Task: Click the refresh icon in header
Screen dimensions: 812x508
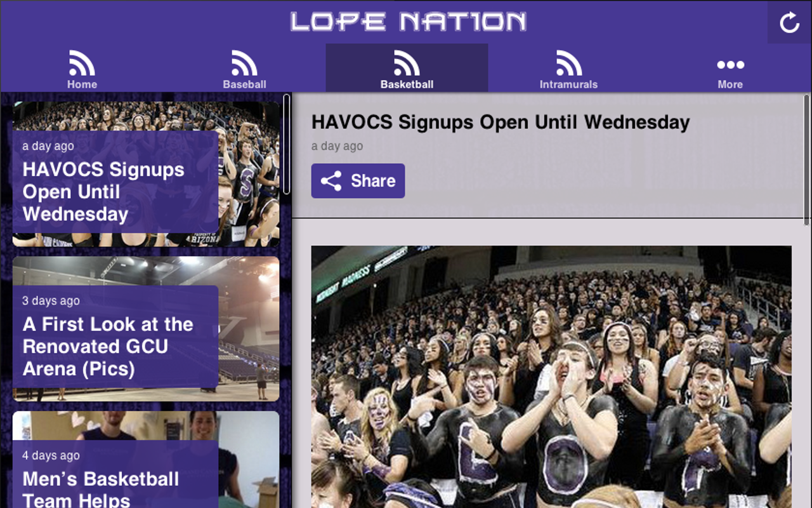Action: 789,23
